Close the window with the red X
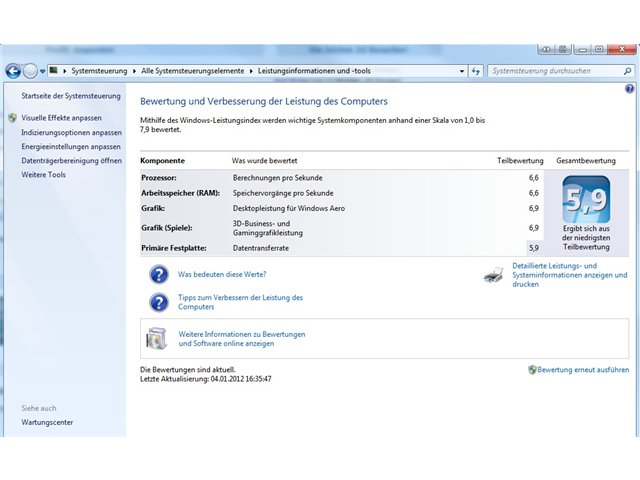The height and width of the screenshot is (480, 640). tap(622, 49)
